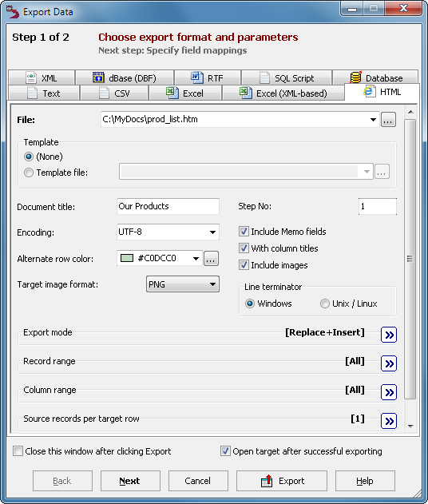Minimize the Export Data window
Image resolution: width=428 pixels, height=504 pixels.
click(352, 9)
